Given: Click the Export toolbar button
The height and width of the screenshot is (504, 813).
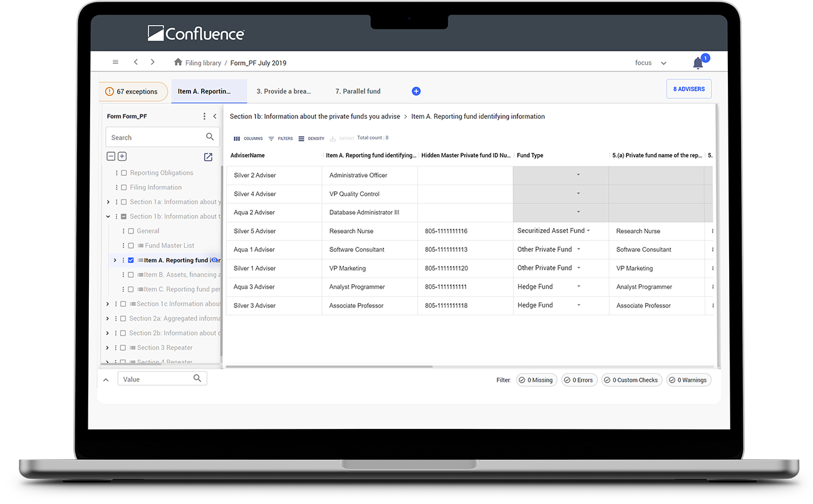Looking at the screenshot, I should pos(342,138).
